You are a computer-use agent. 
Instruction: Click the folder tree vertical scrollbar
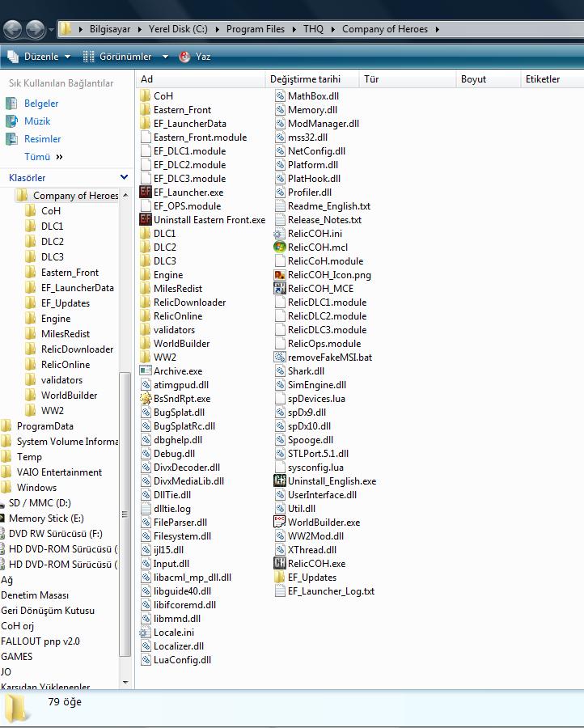coord(125,514)
